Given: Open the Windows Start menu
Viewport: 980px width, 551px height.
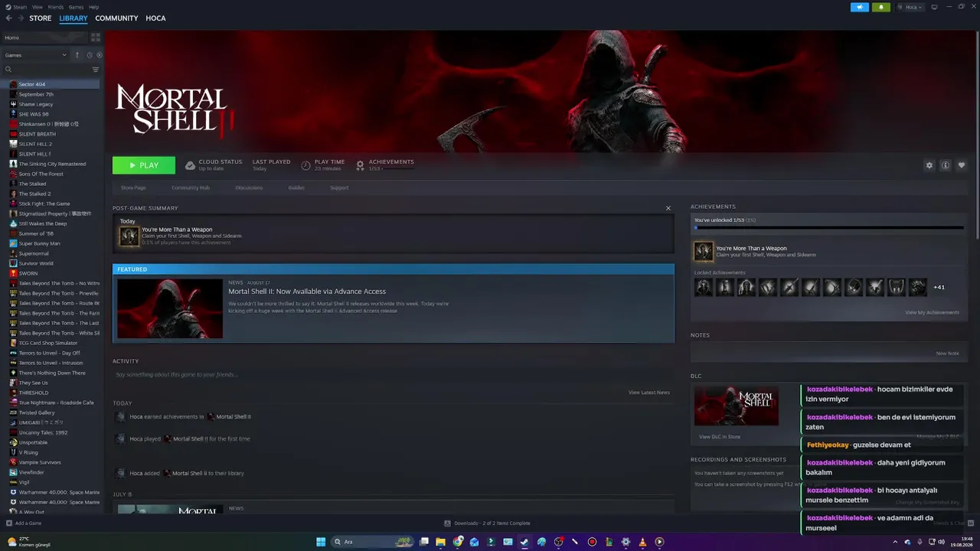Looking at the screenshot, I should pos(321,542).
